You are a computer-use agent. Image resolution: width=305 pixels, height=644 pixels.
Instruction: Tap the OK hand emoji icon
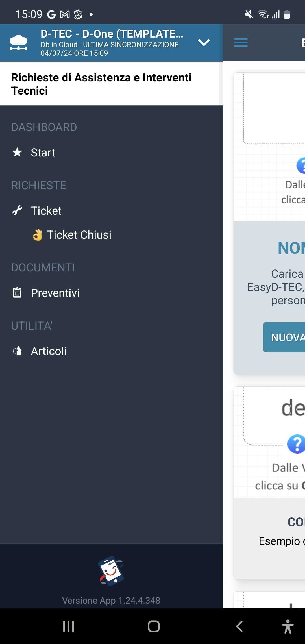37,235
